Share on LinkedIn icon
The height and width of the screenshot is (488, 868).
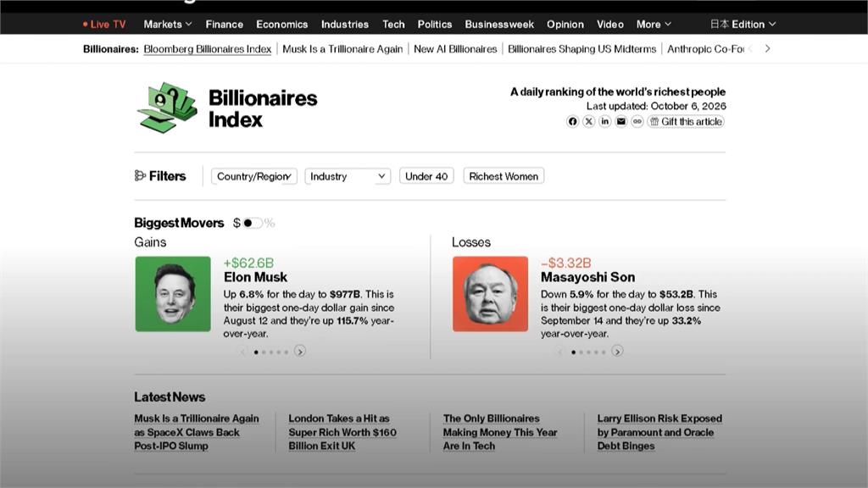(605, 121)
